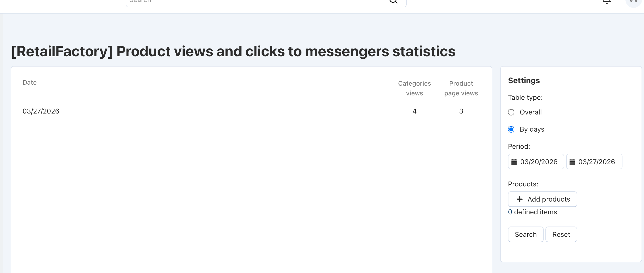
Task: Select the Overall table type radio
Action: (511, 112)
